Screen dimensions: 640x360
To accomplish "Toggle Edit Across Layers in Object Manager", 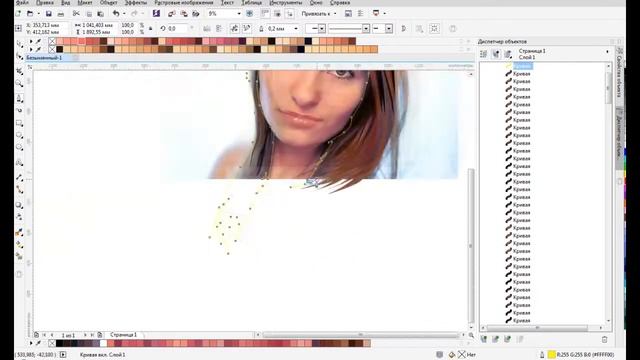I will click(x=496, y=54).
